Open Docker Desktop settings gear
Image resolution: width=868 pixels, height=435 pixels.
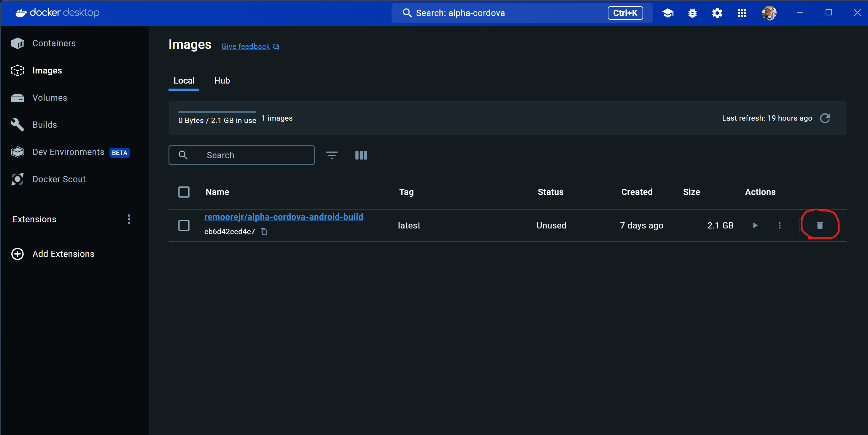coord(717,13)
